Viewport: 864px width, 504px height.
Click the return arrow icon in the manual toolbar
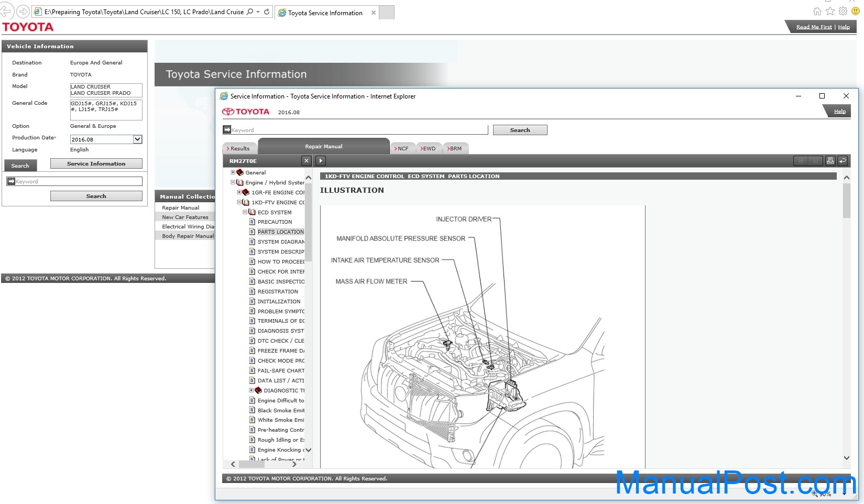click(x=843, y=161)
